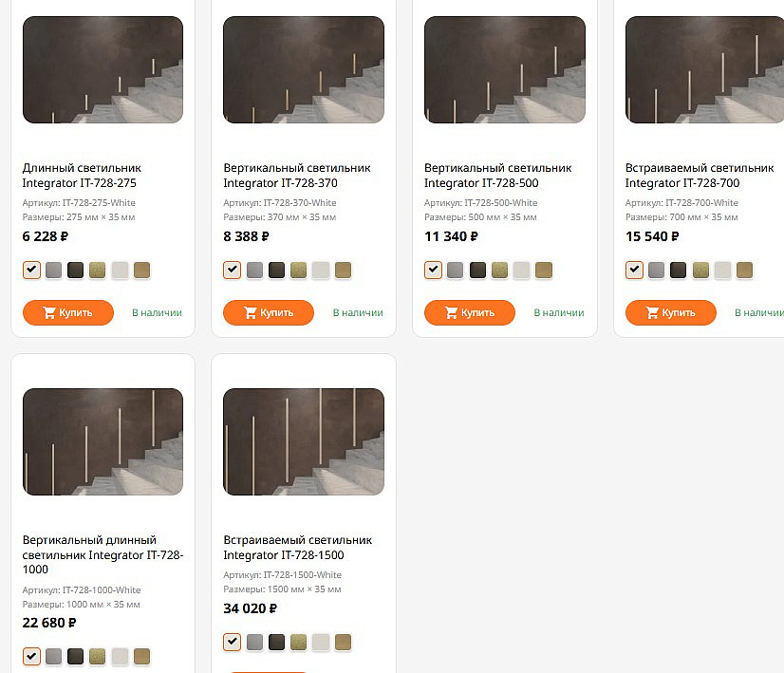Open the IT-728-1500 product image
The height and width of the screenshot is (673, 784).
(x=304, y=441)
